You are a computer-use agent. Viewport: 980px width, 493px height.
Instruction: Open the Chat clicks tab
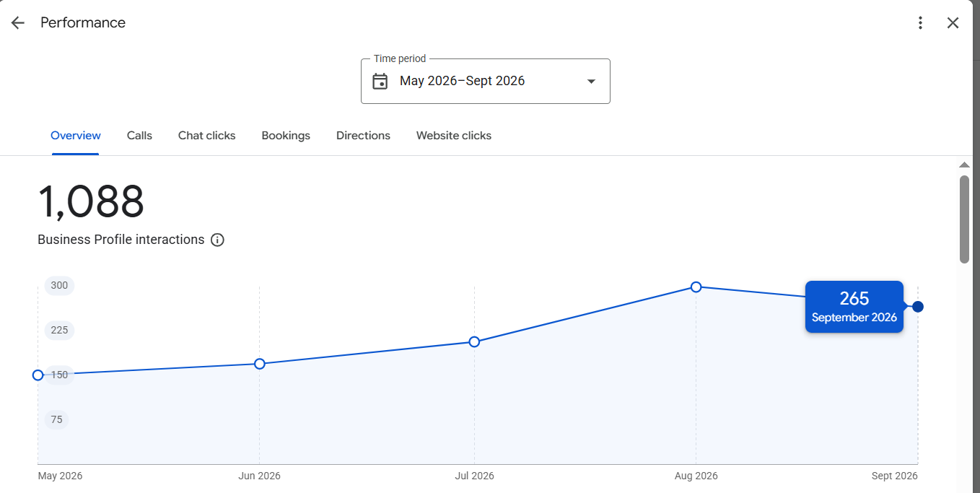207,136
